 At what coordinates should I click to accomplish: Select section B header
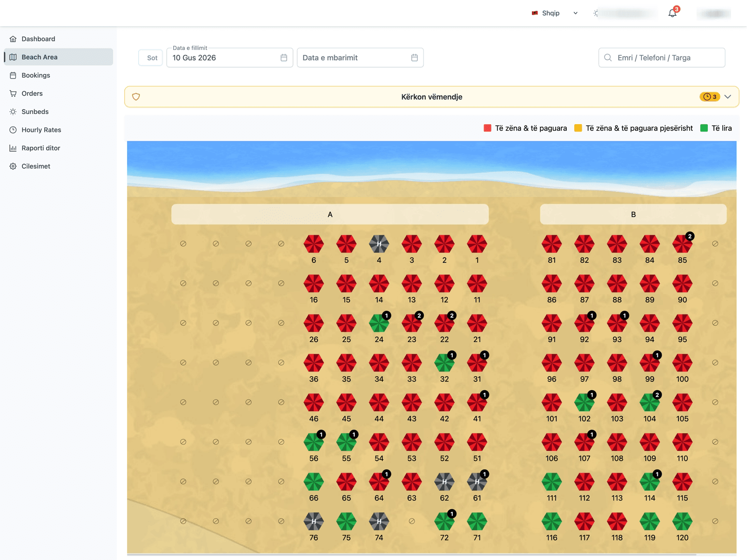pyautogui.click(x=634, y=215)
